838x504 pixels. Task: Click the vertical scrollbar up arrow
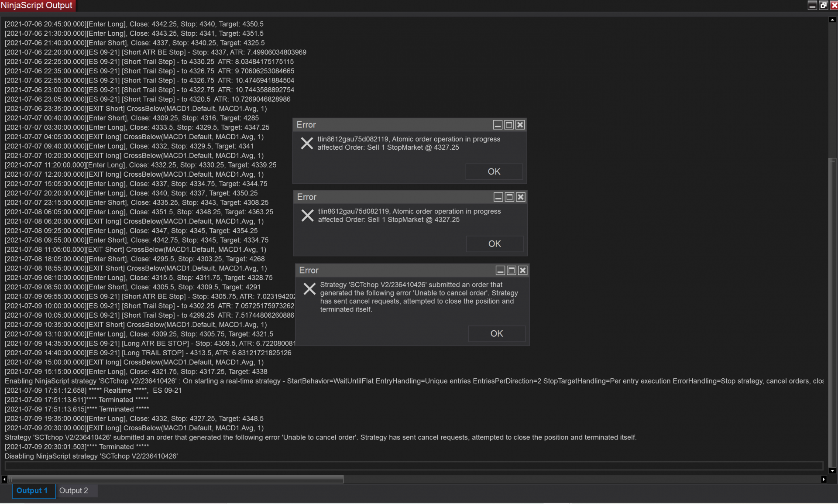click(x=832, y=20)
